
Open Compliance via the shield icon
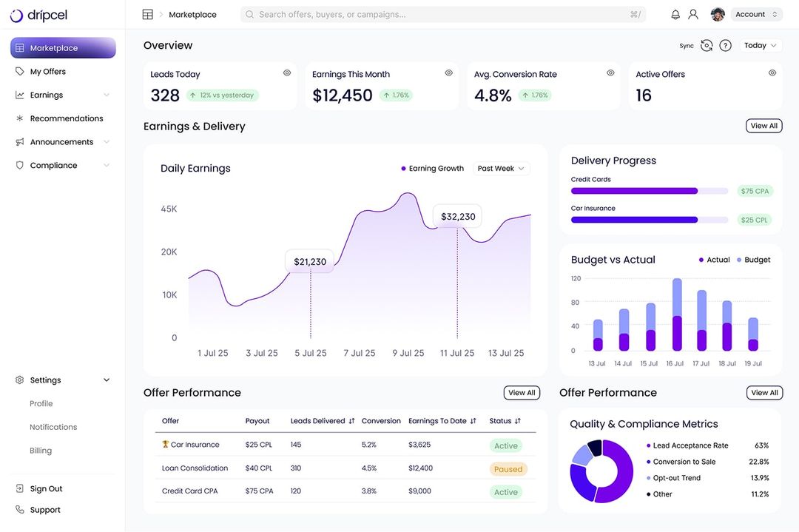point(18,165)
